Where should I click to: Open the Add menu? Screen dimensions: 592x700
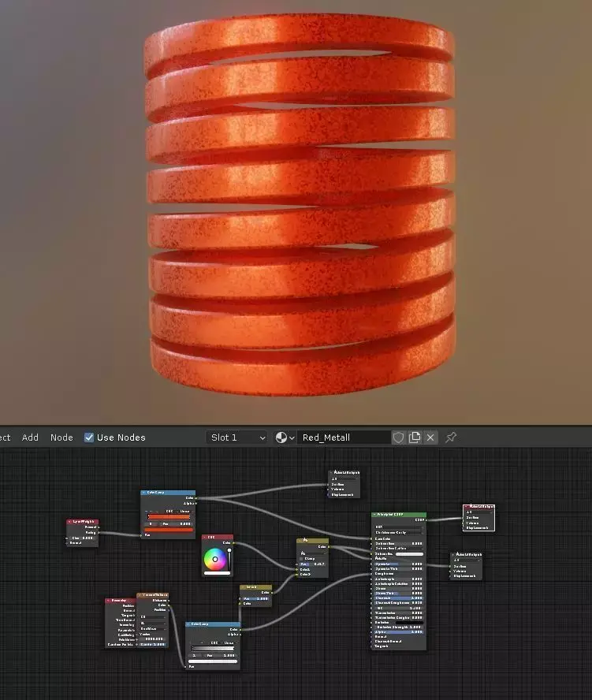click(30, 438)
